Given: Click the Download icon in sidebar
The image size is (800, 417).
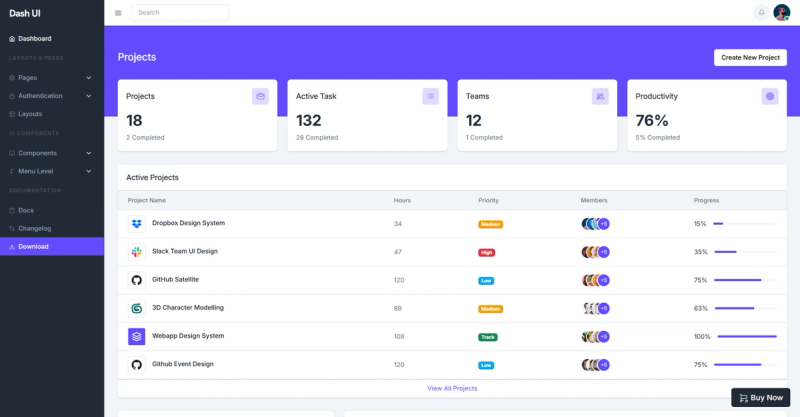Looking at the screenshot, I should 12,247.
